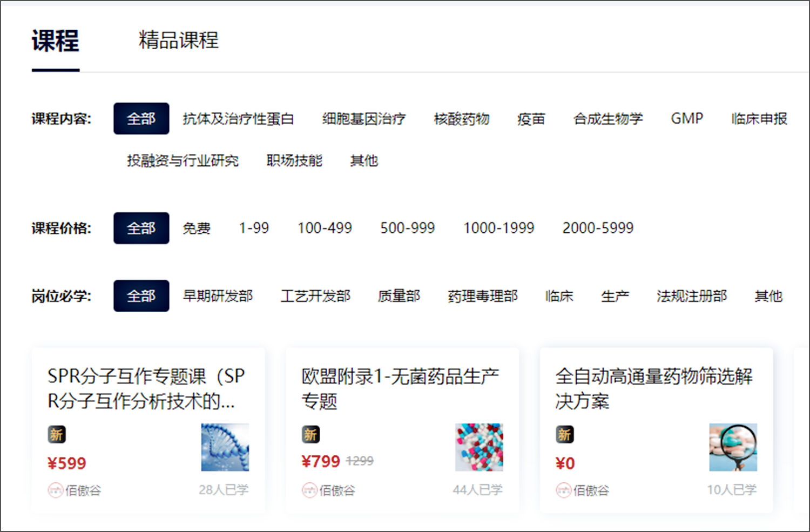
Task: Click the magnifier image on 药物筛选 course
Action: coord(733,447)
